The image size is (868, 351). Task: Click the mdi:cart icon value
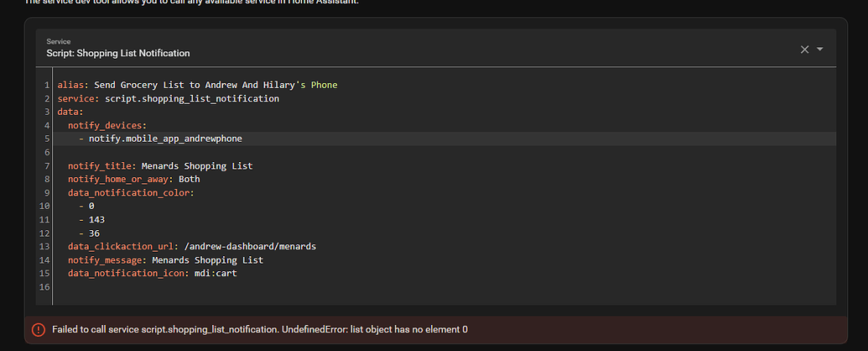point(216,274)
